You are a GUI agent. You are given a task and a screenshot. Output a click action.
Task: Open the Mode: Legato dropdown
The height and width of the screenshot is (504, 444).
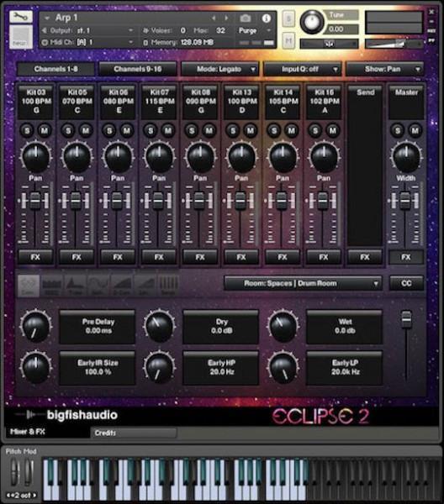click(x=219, y=69)
